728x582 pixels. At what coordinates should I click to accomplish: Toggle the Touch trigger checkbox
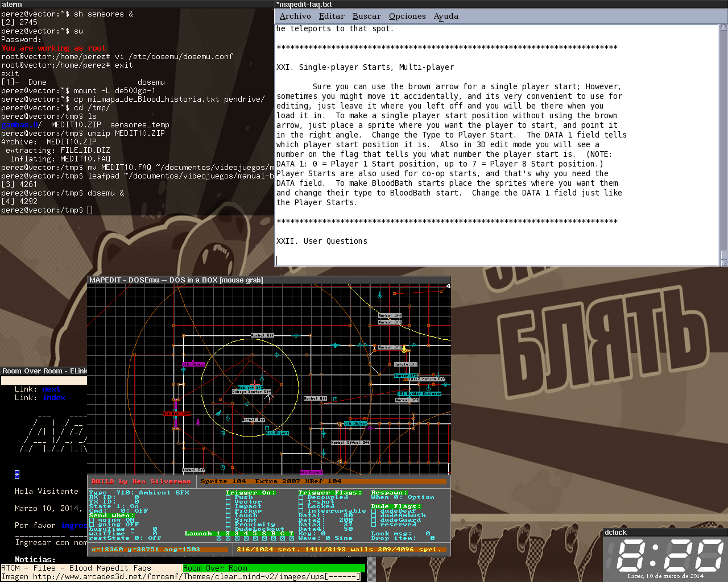pos(228,516)
